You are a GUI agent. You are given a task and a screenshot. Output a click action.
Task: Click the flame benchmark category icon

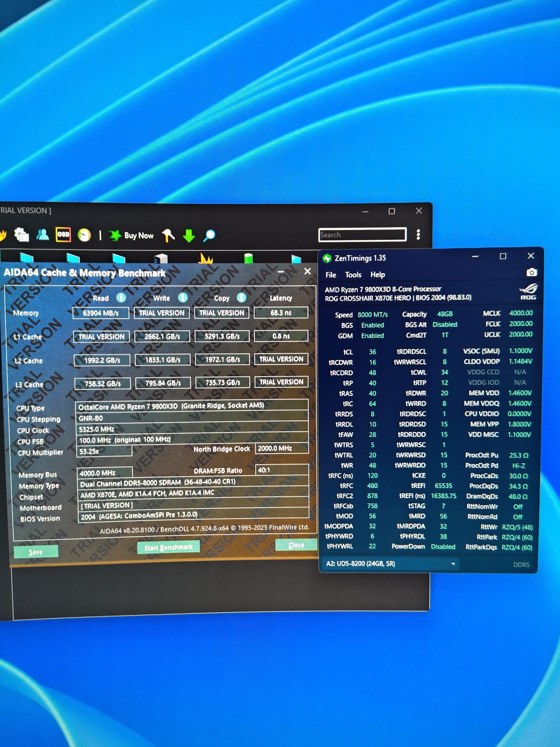click(x=206, y=259)
